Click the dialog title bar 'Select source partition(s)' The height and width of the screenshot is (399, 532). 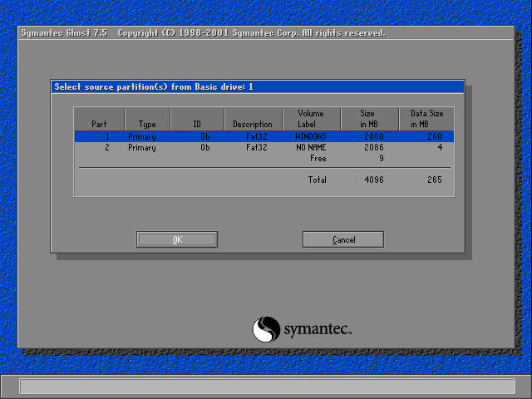click(257, 86)
